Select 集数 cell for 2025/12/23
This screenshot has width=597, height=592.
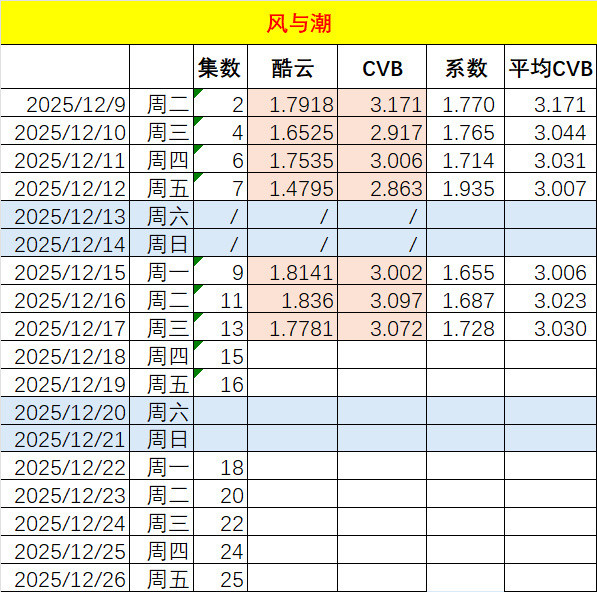220,494
